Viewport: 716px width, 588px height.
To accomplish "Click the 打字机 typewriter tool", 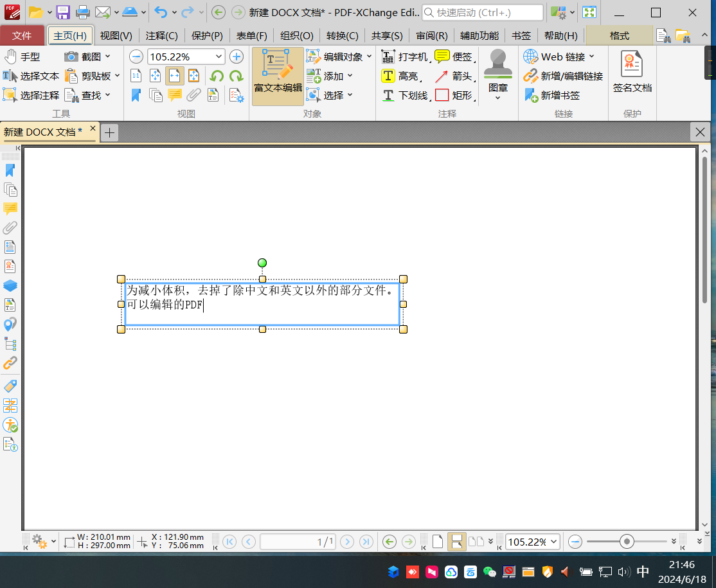I will coord(404,57).
